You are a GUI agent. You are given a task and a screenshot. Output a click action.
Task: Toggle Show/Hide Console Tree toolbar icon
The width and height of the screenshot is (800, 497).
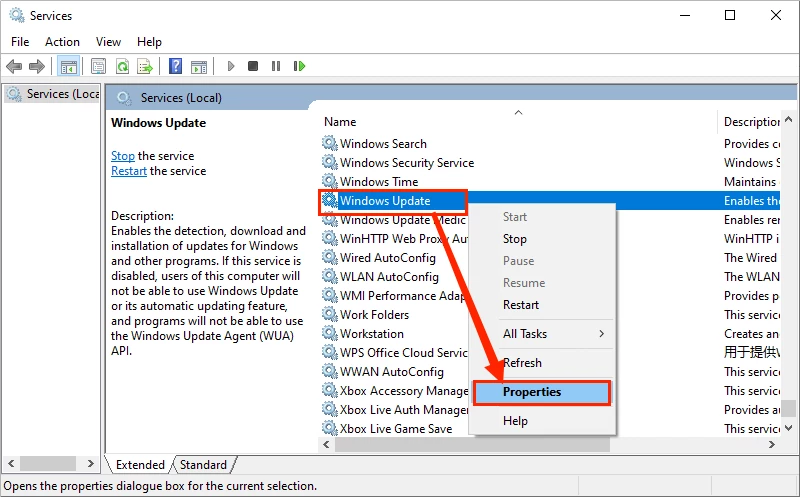pos(68,66)
